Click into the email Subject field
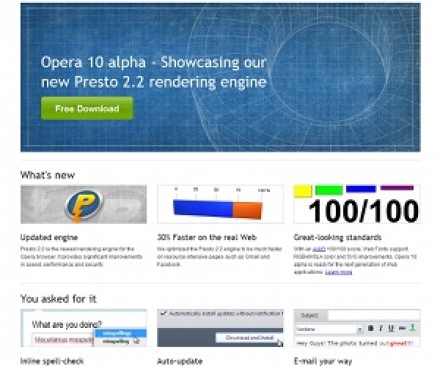This screenshot has width=440, height=366. tap(374, 315)
